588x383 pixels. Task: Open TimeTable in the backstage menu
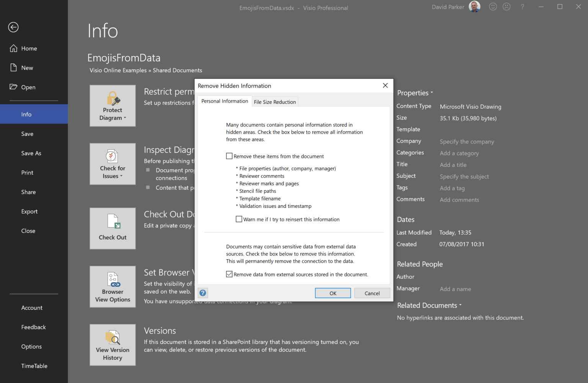click(34, 366)
